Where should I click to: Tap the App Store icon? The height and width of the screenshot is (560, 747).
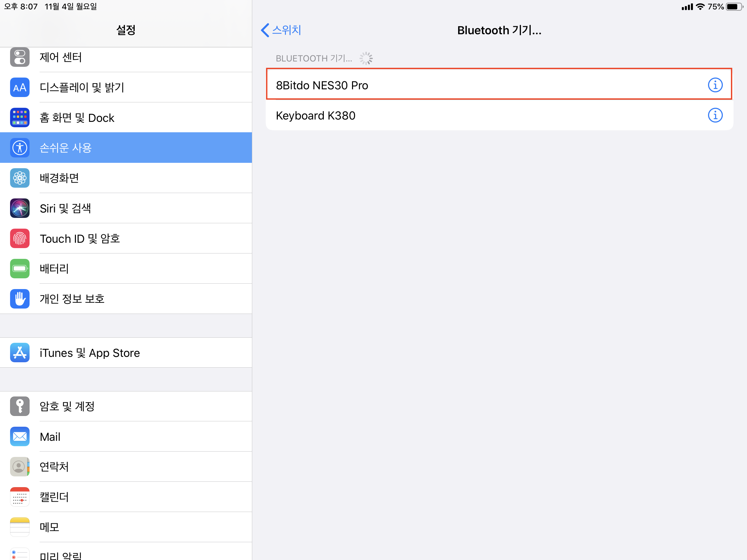click(x=19, y=353)
